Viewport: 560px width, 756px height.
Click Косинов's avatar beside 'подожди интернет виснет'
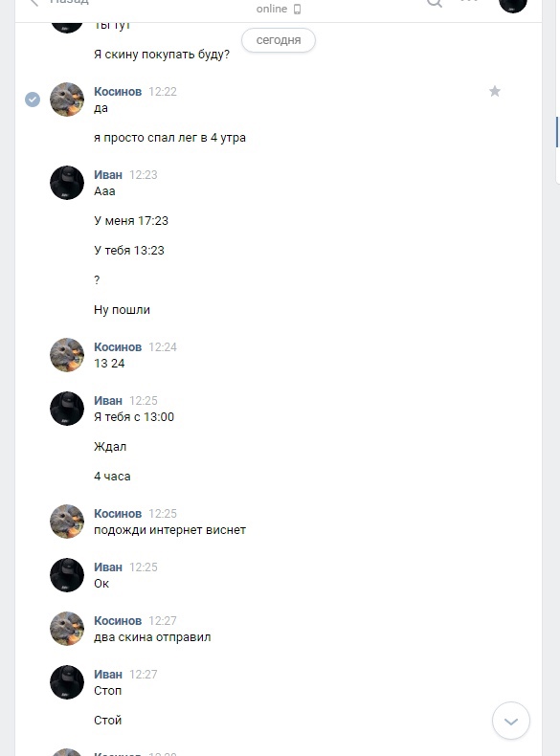[x=67, y=522]
